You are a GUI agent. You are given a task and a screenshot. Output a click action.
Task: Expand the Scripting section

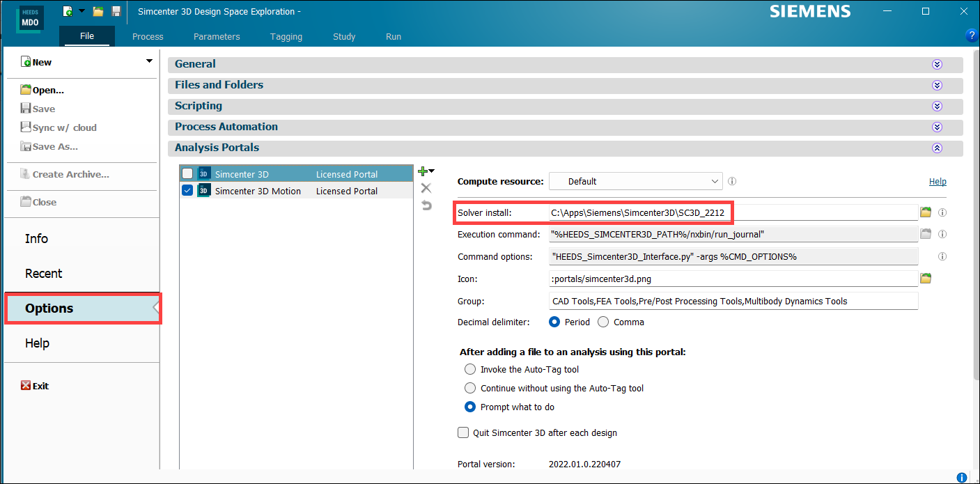[x=937, y=106]
